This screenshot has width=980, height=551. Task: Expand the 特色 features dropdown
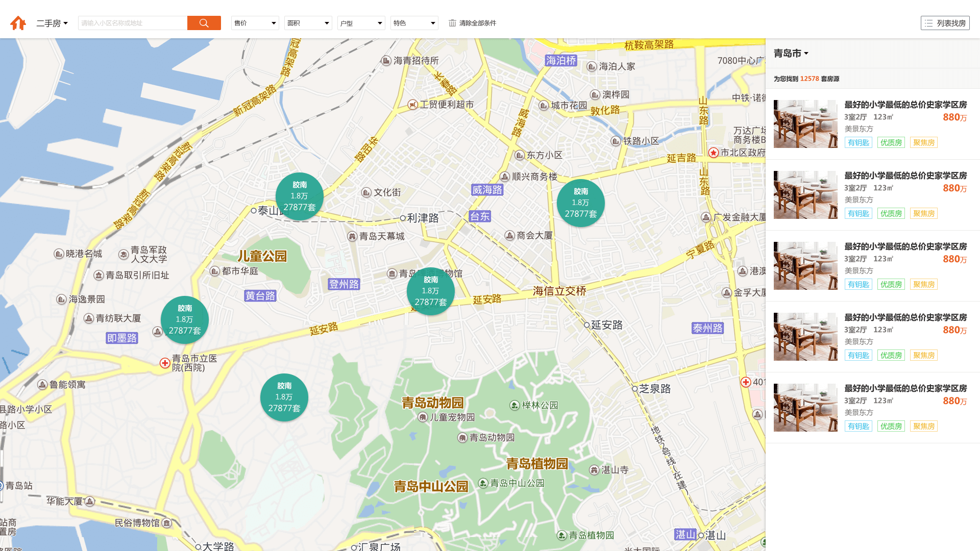click(414, 23)
